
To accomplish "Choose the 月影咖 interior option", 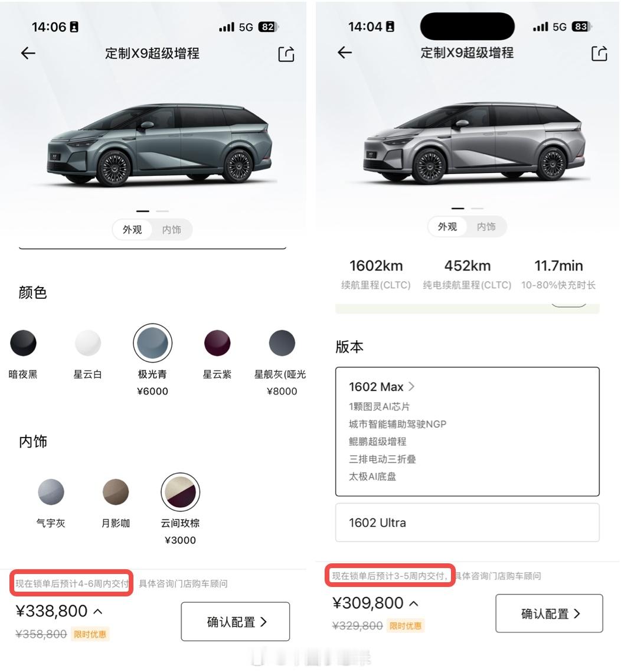I will click(x=116, y=491).
